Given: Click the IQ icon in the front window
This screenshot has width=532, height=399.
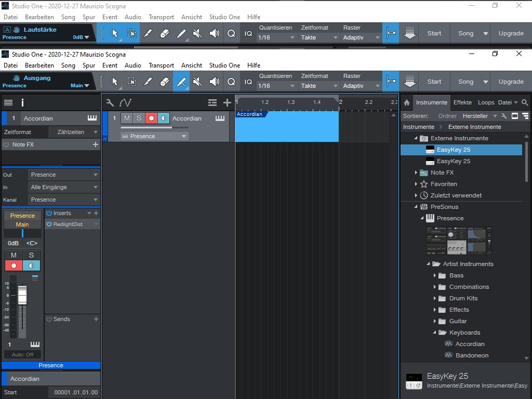Looking at the screenshot, I should (x=248, y=82).
